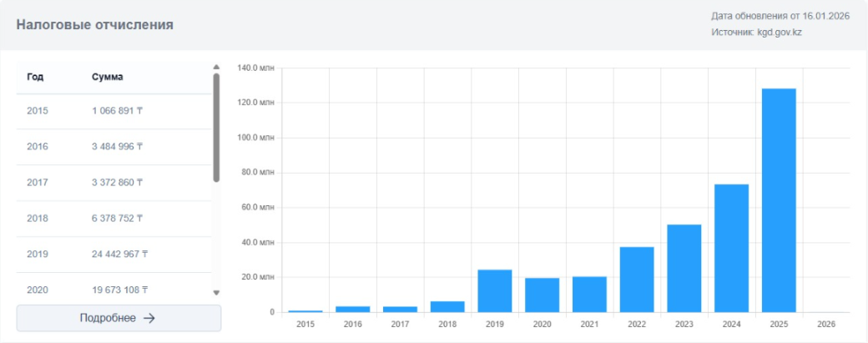Click the Сумма column header
This screenshot has width=868, height=343.
tap(108, 77)
